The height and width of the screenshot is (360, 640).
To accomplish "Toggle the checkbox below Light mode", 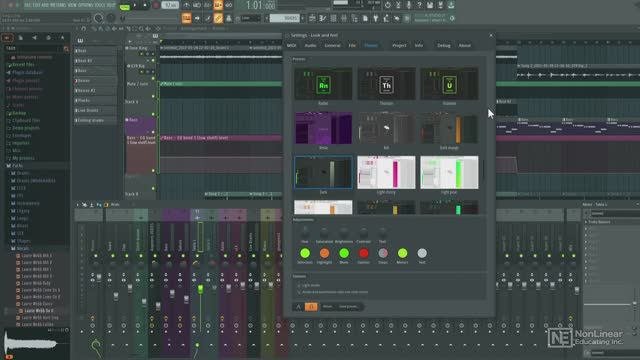I will [299, 292].
